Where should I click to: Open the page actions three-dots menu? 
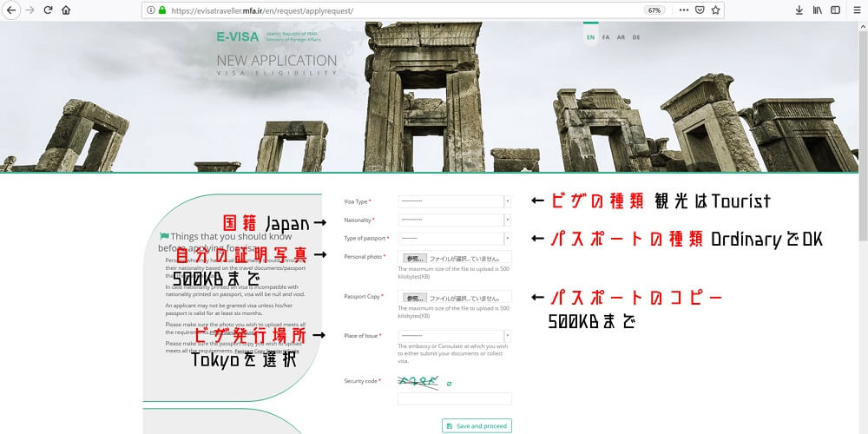point(684,10)
